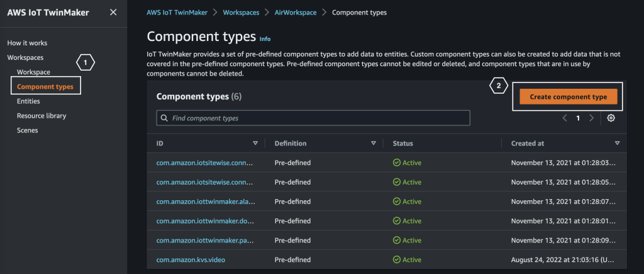644x274 pixels.
Task: Sort by Created at column arrow
Action: coord(617,144)
